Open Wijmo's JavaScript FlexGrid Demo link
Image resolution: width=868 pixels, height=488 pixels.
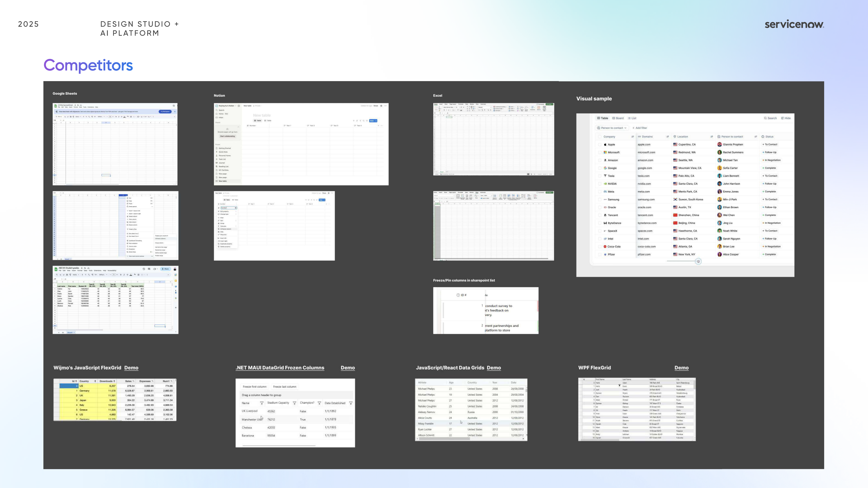(131, 368)
